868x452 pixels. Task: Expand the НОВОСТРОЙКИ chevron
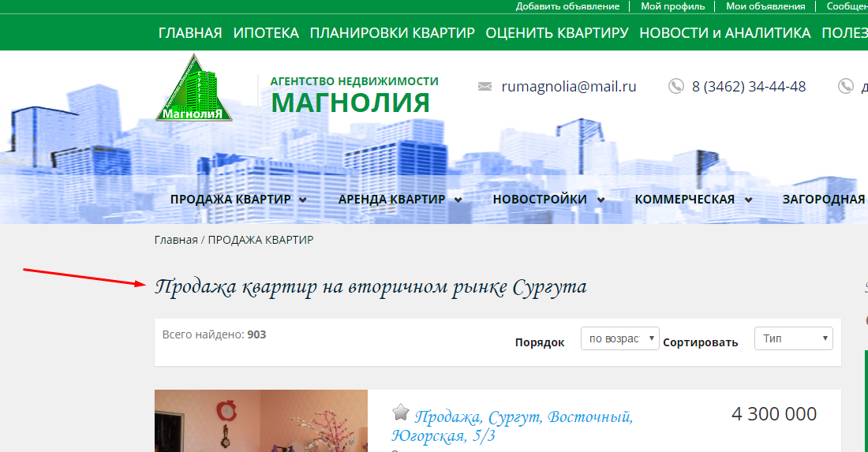point(600,200)
